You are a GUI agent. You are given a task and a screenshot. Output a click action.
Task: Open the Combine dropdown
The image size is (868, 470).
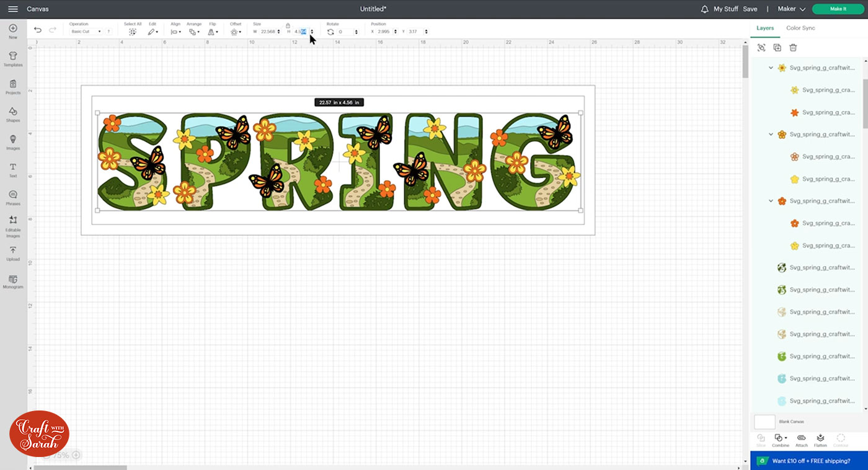pyautogui.click(x=781, y=441)
